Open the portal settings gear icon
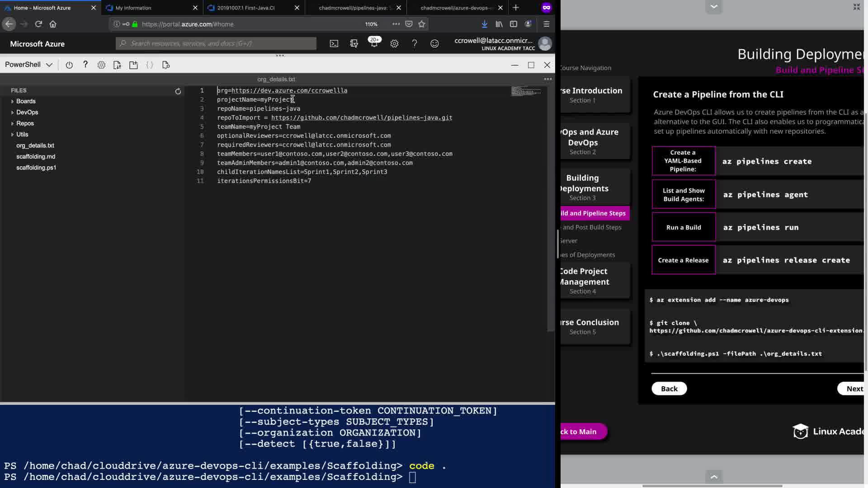The image size is (868, 488). click(x=394, y=44)
